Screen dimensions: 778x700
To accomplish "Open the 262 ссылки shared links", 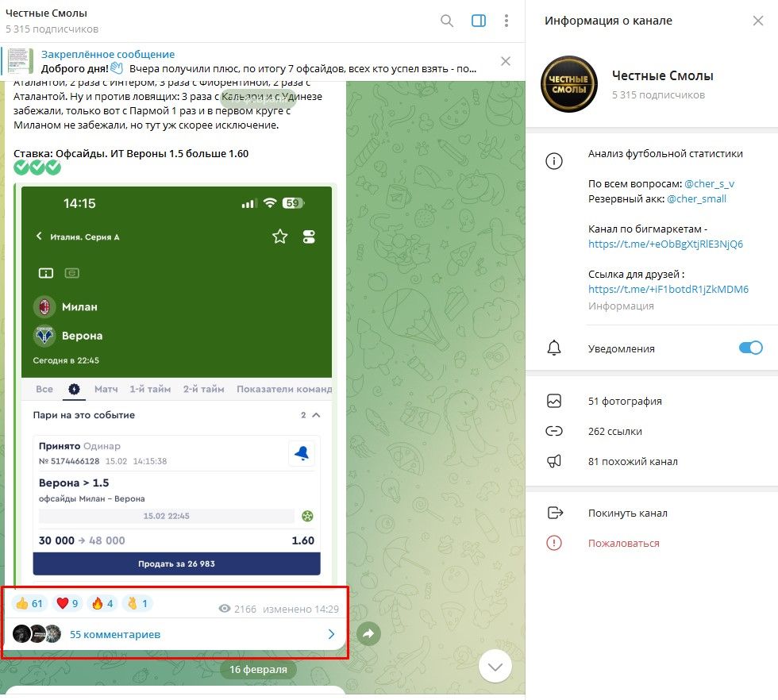I will pyautogui.click(x=614, y=432).
